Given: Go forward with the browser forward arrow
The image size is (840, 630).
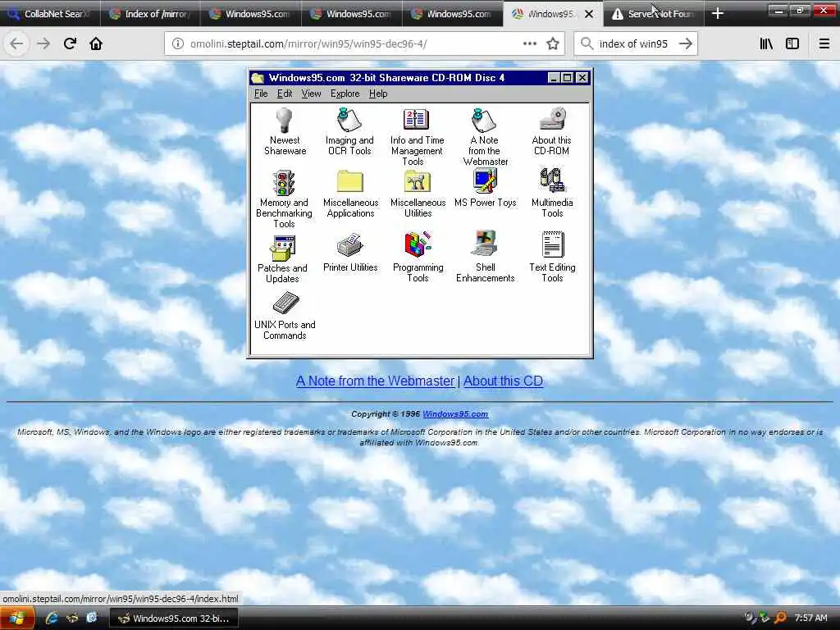Looking at the screenshot, I should [x=43, y=44].
